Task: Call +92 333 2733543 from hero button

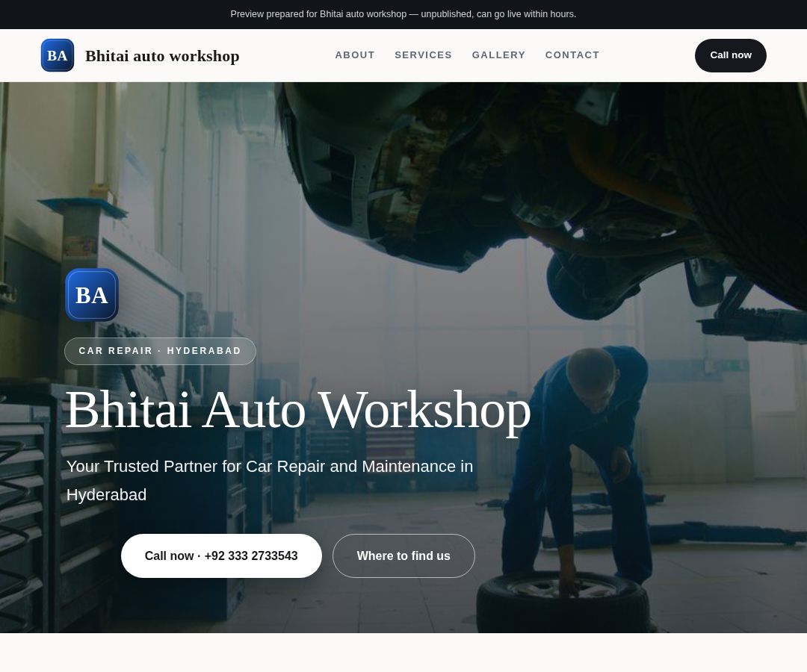Action: 221,556
